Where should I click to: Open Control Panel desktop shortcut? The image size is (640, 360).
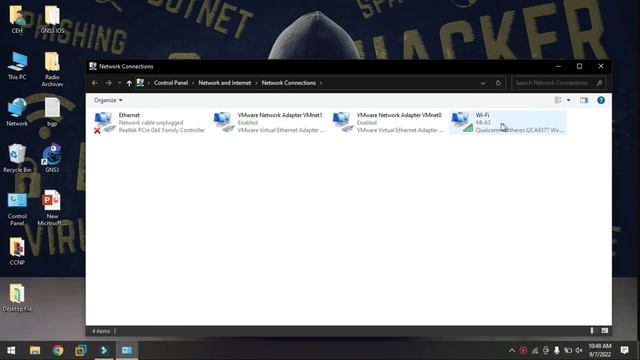coord(17,208)
